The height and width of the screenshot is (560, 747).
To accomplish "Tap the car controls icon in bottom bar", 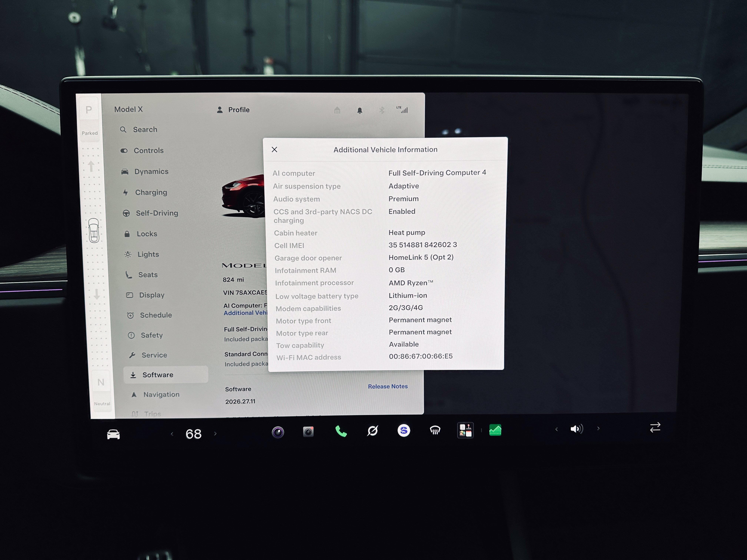I will pos(113,434).
